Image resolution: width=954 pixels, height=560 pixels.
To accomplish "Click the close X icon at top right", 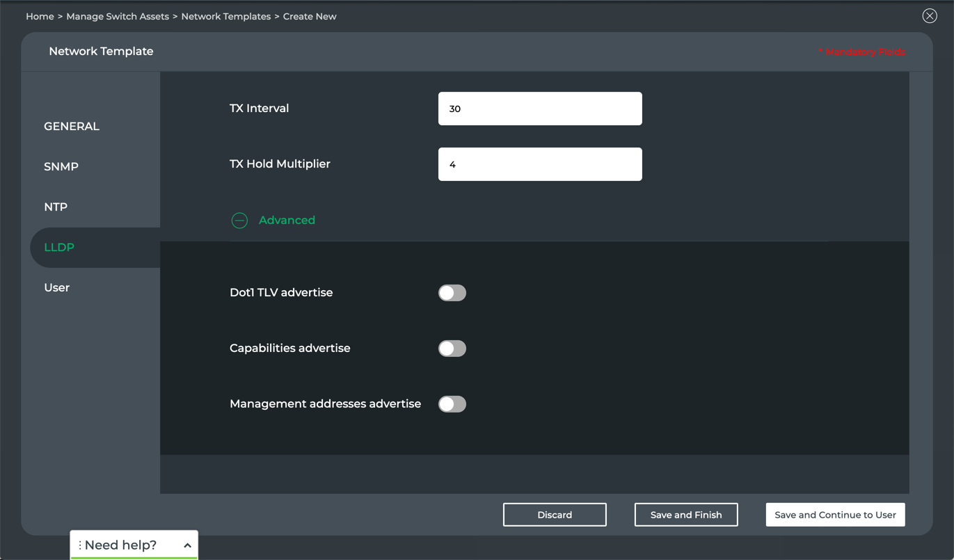I will (x=930, y=16).
